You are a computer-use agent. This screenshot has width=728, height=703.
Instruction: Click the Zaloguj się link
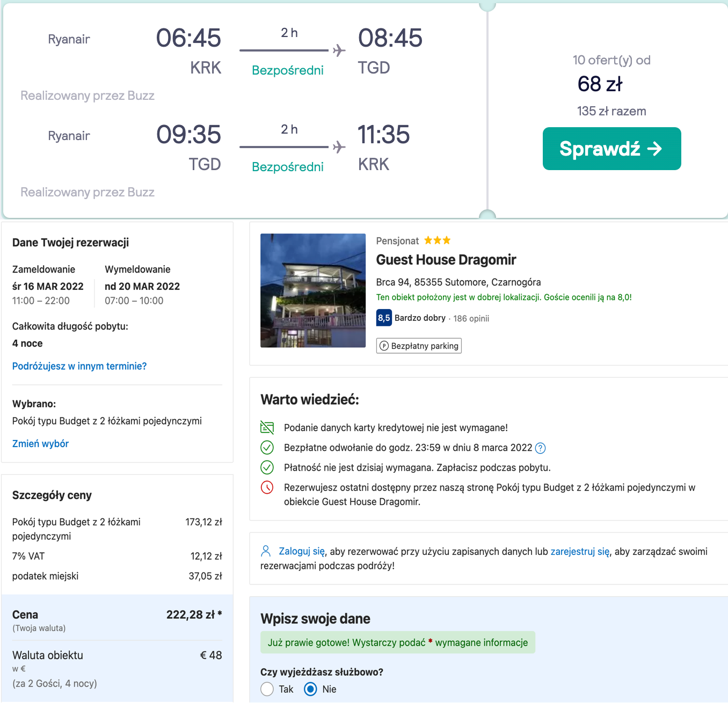pyautogui.click(x=302, y=551)
